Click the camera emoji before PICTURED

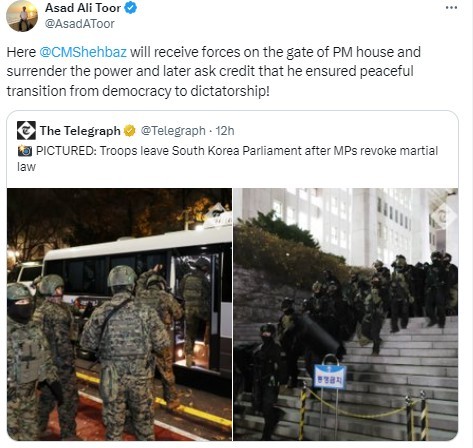25,151
